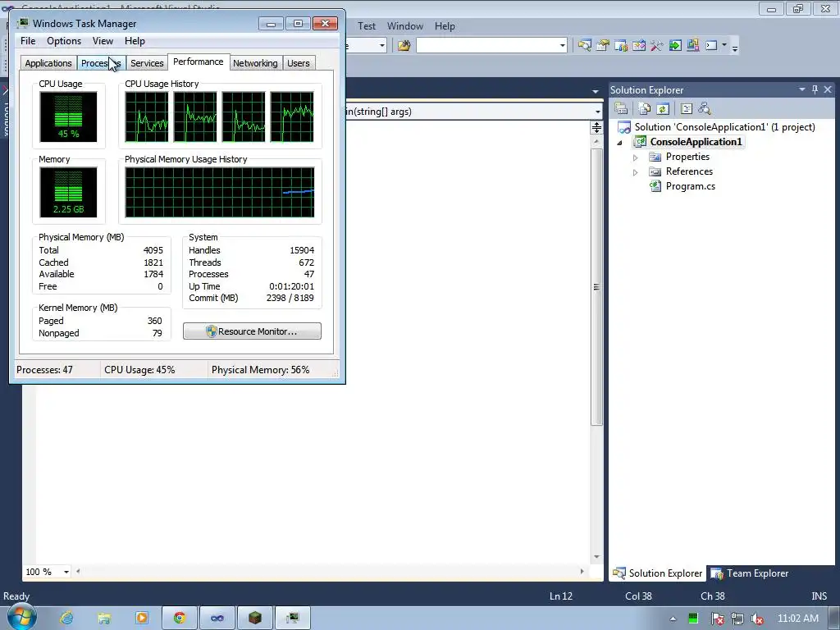Open the Window menu in Visual Studio
This screenshot has width=840, height=630.
[x=405, y=25]
